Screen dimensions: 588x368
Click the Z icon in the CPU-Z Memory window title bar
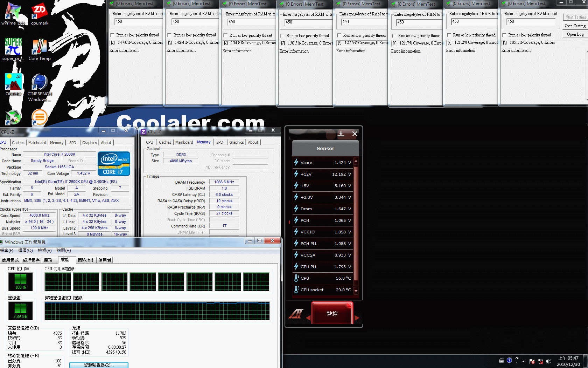point(143,131)
